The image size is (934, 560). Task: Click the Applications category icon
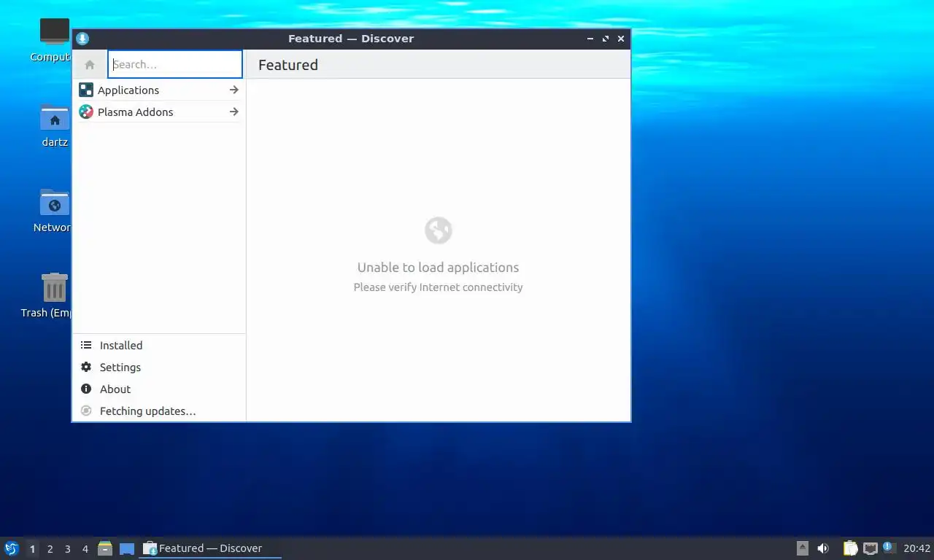[86, 90]
